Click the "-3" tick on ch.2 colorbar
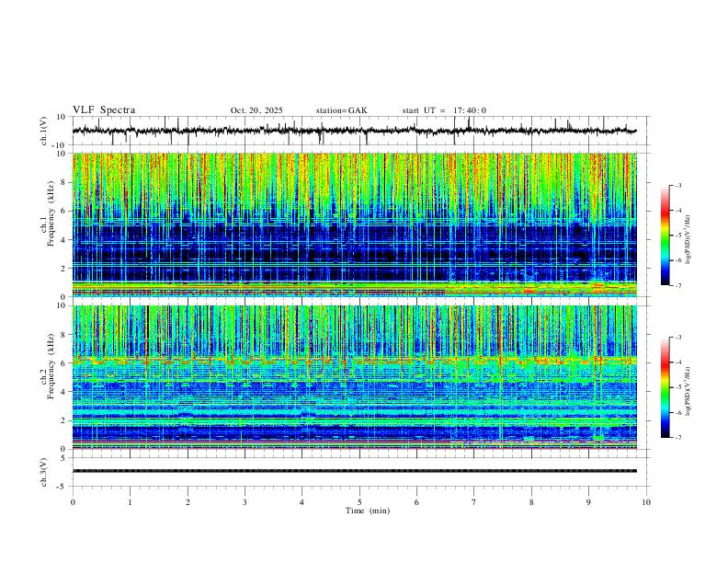 point(677,338)
